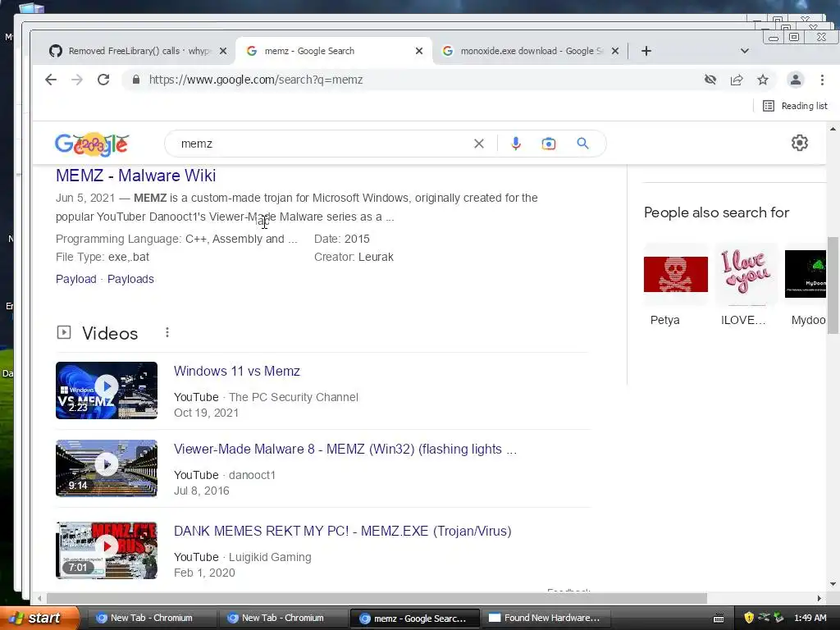840x630 pixels.
Task: Select the Mydoom related search
Action: [806, 285]
